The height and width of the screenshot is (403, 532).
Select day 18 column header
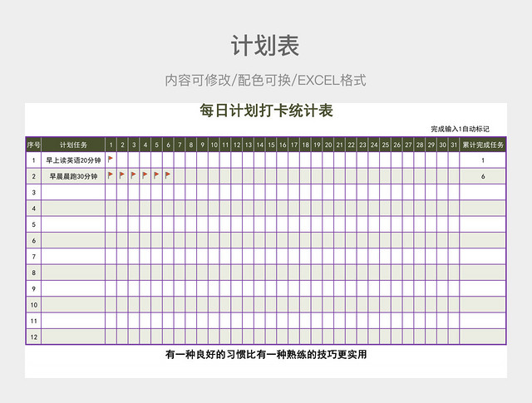point(305,145)
